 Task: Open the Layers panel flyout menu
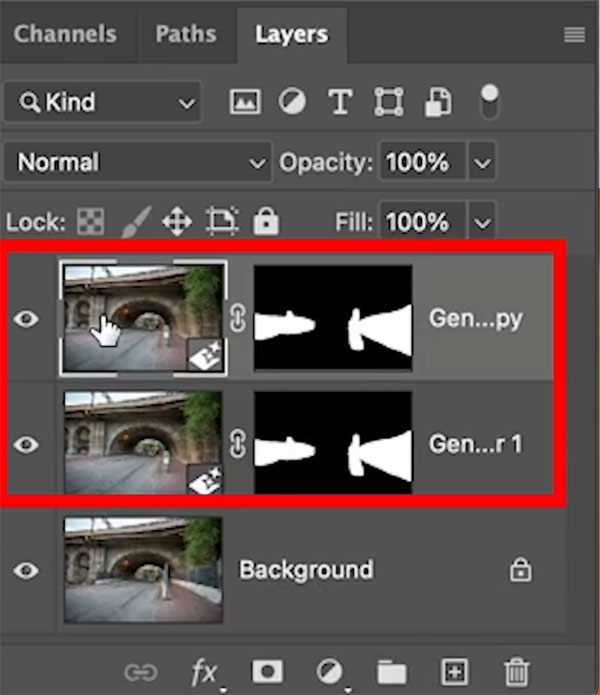click(574, 35)
